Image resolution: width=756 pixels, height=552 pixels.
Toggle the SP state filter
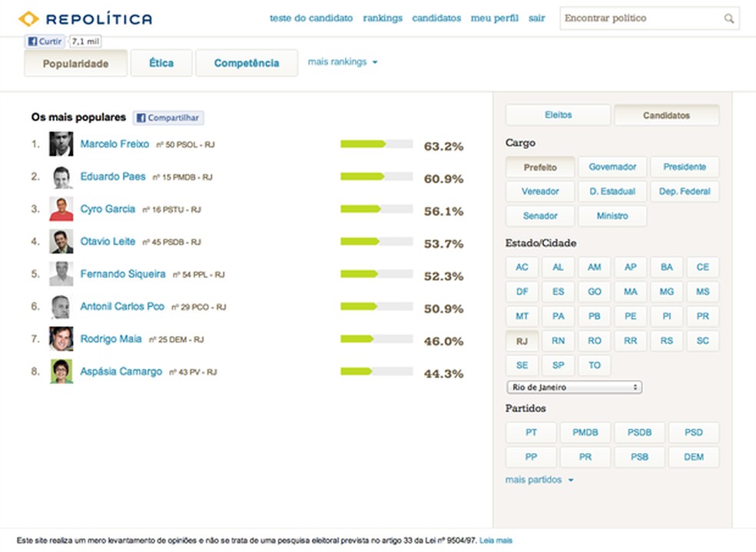point(558,365)
